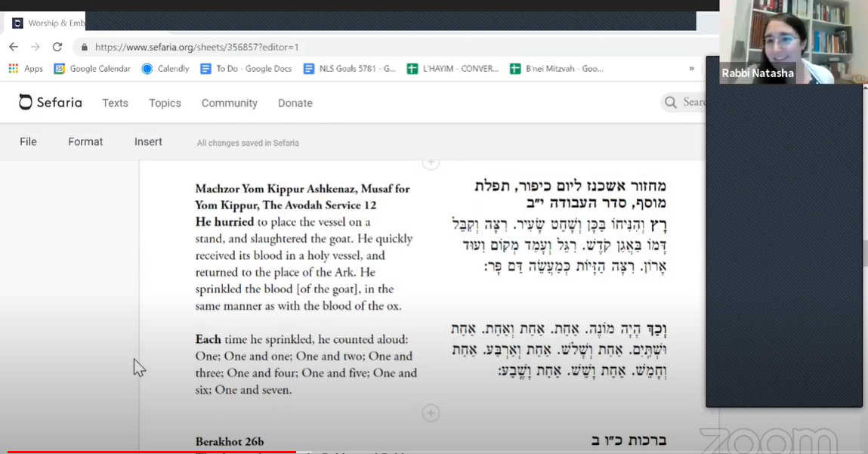Open the Topics navigation item
Screen dimensions: 868x454
165,103
